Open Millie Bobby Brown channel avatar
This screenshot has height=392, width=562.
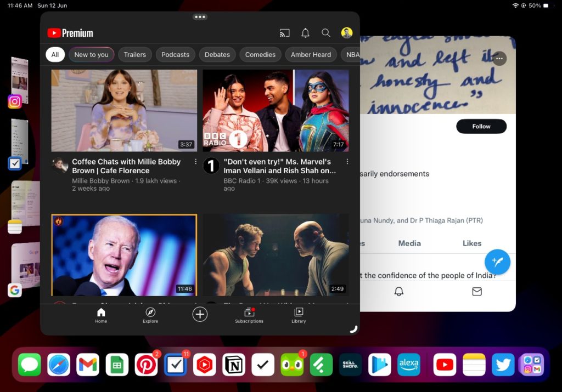tap(60, 166)
